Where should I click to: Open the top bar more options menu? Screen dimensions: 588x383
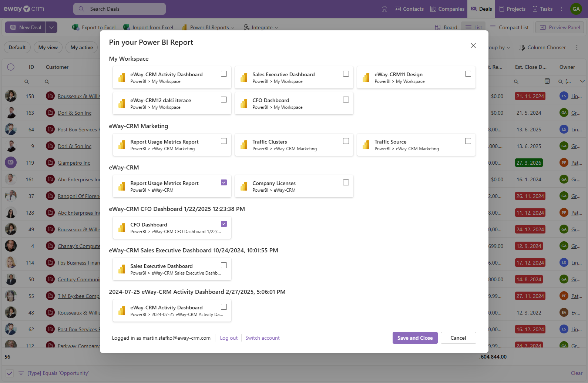click(561, 9)
